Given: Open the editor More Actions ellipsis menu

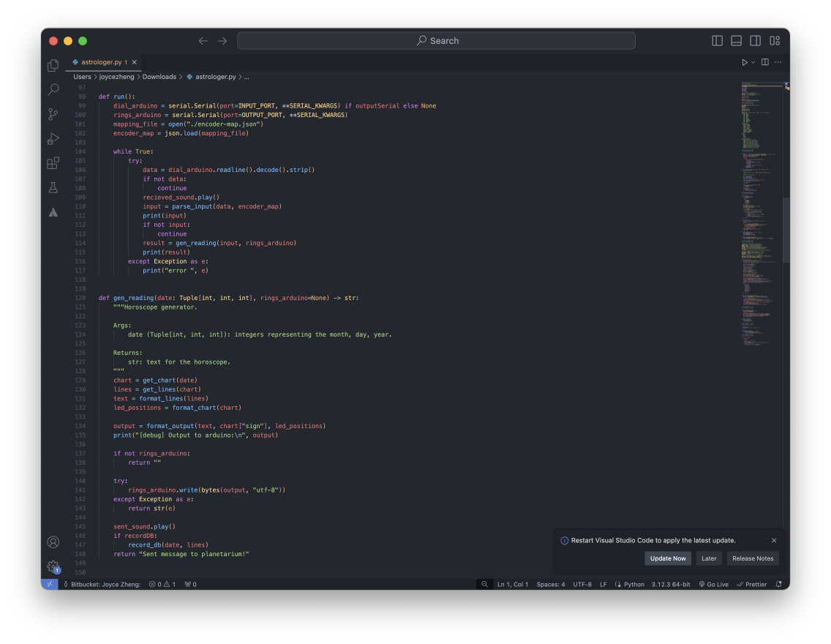Looking at the screenshot, I should [x=778, y=62].
